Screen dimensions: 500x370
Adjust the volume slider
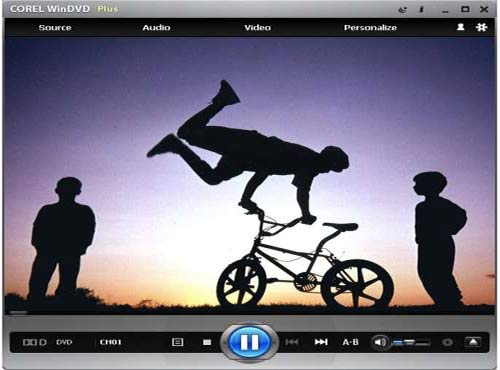click(x=411, y=342)
